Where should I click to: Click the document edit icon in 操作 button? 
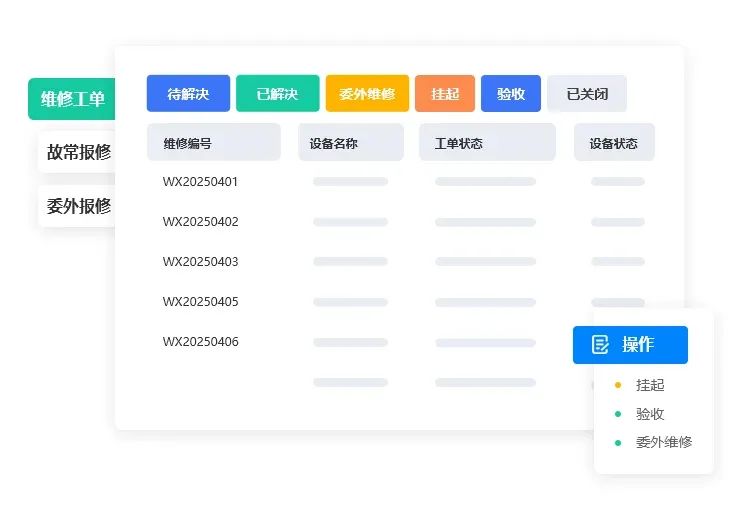(600, 344)
